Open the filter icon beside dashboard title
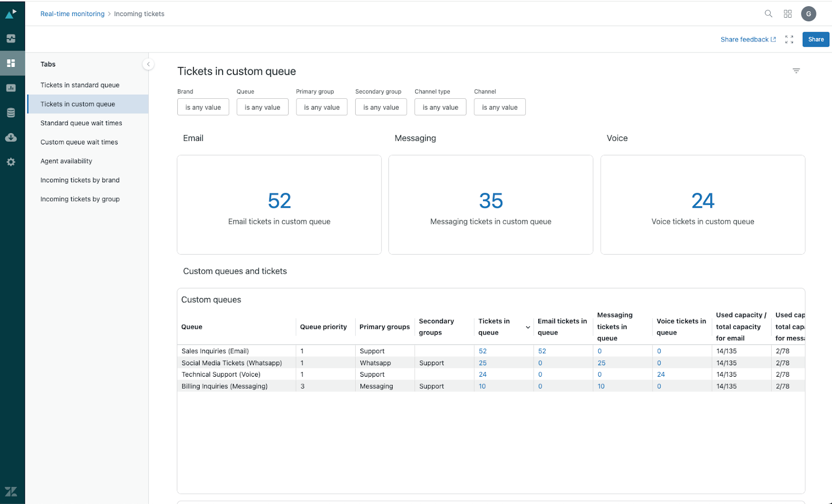The image size is (832, 504). [x=796, y=71]
